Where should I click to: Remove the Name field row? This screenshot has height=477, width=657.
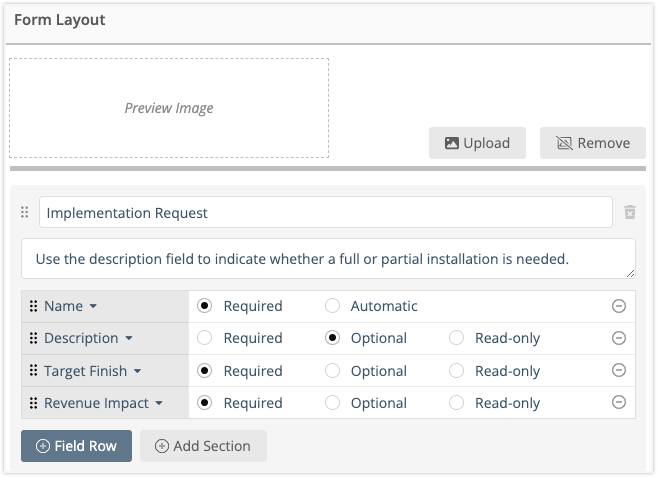(619, 306)
